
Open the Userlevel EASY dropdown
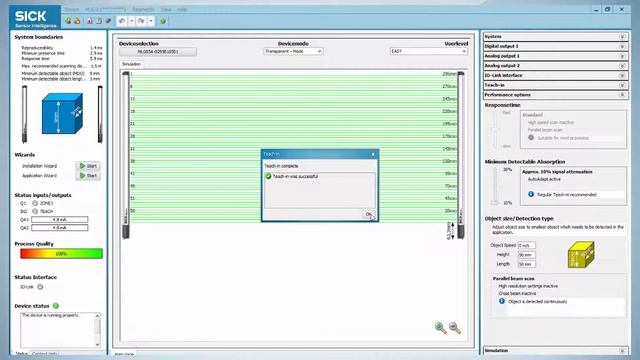[x=429, y=51]
